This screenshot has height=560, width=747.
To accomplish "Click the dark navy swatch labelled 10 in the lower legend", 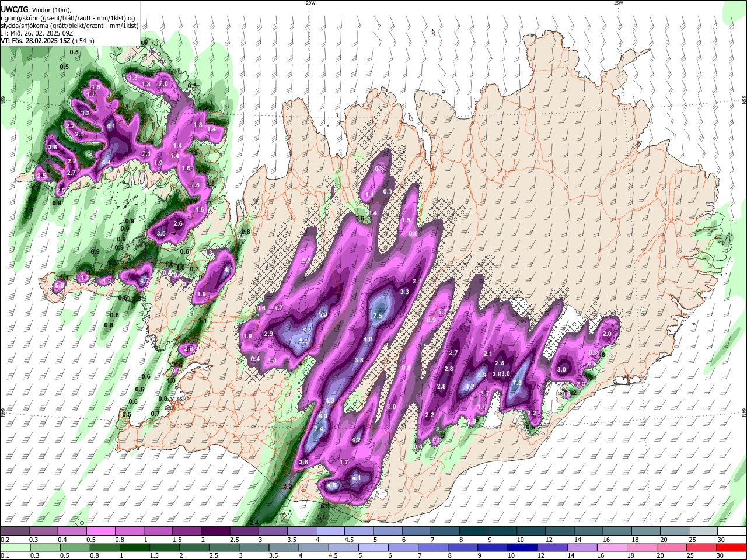I will [x=522, y=547].
